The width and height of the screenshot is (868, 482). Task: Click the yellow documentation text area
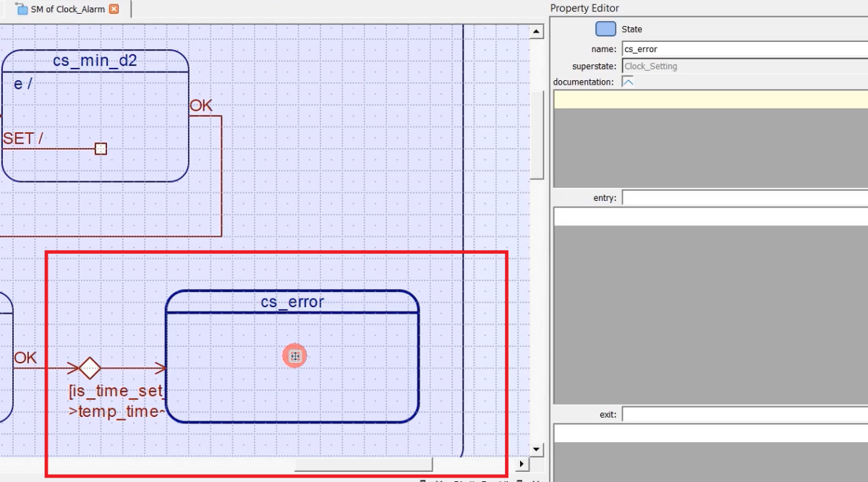point(710,100)
